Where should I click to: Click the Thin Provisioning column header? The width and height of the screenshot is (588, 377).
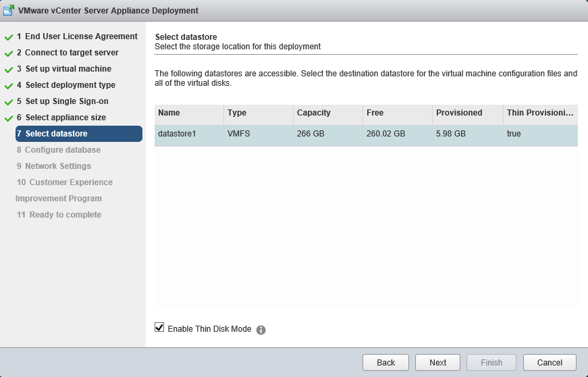(539, 114)
